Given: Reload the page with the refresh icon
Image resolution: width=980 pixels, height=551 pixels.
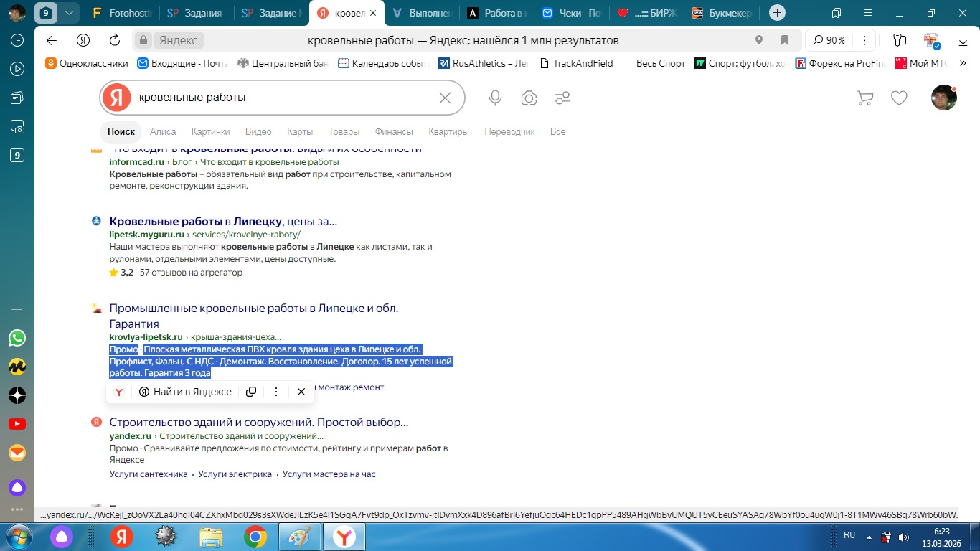Looking at the screenshot, I should (x=114, y=40).
